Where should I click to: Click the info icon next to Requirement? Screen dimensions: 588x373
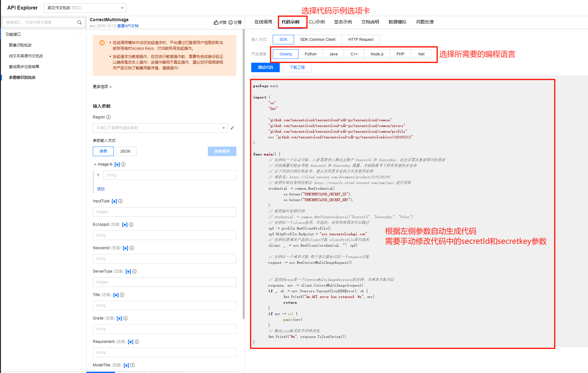(x=137, y=342)
